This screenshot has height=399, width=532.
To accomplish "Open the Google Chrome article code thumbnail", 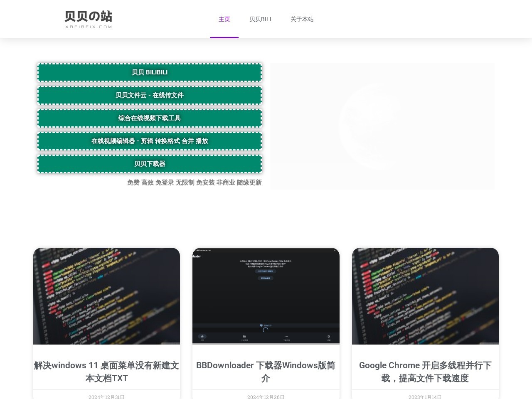I will pos(425,296).
